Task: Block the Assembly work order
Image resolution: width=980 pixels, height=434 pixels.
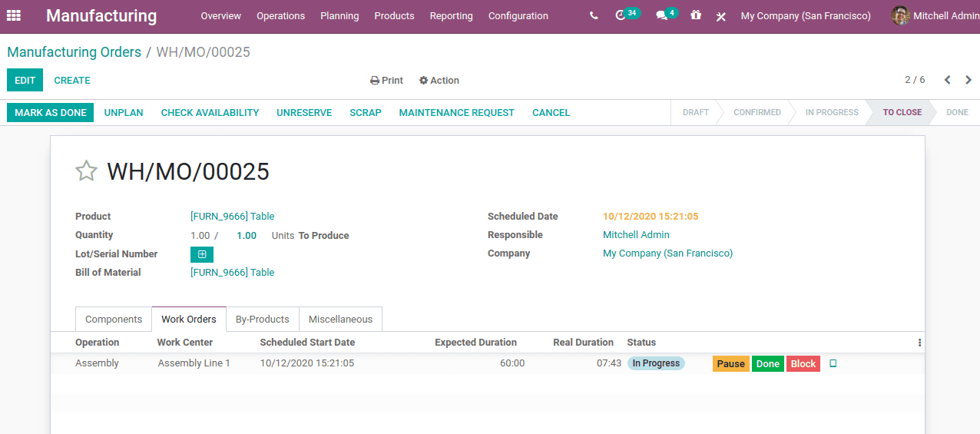Action: pos(803,364)
